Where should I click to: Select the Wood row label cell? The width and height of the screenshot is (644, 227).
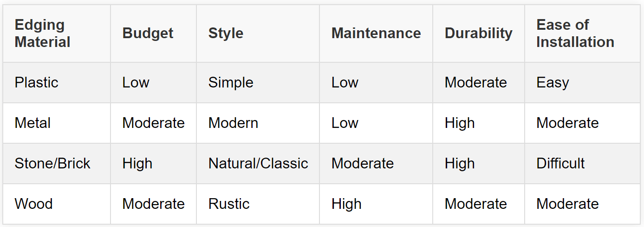click(33, 204)
